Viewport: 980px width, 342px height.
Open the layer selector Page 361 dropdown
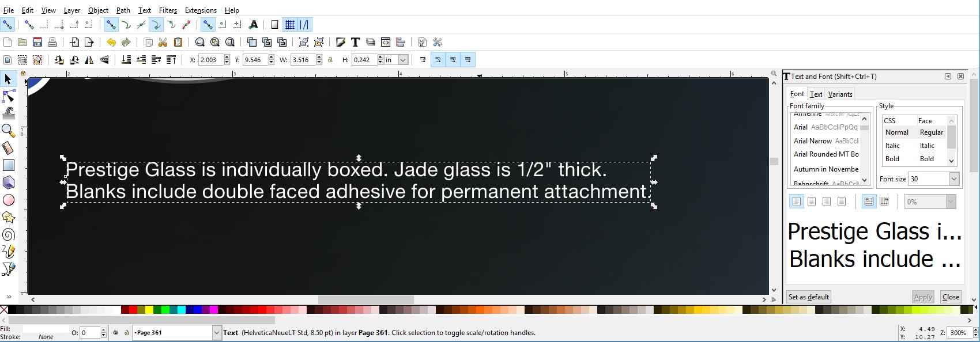coord(217,333)
